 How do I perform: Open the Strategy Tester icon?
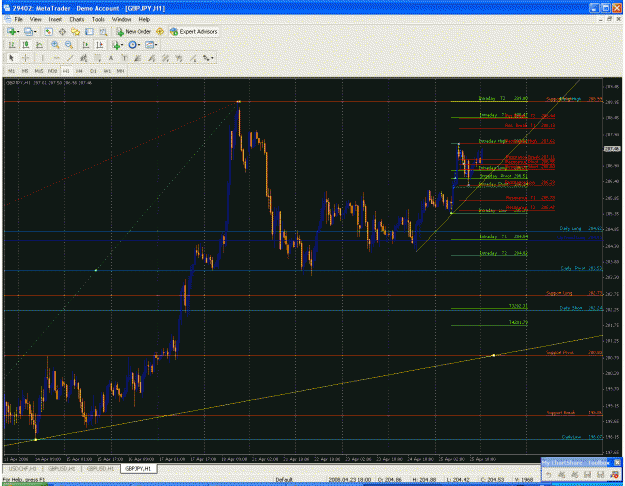[103, 31]
